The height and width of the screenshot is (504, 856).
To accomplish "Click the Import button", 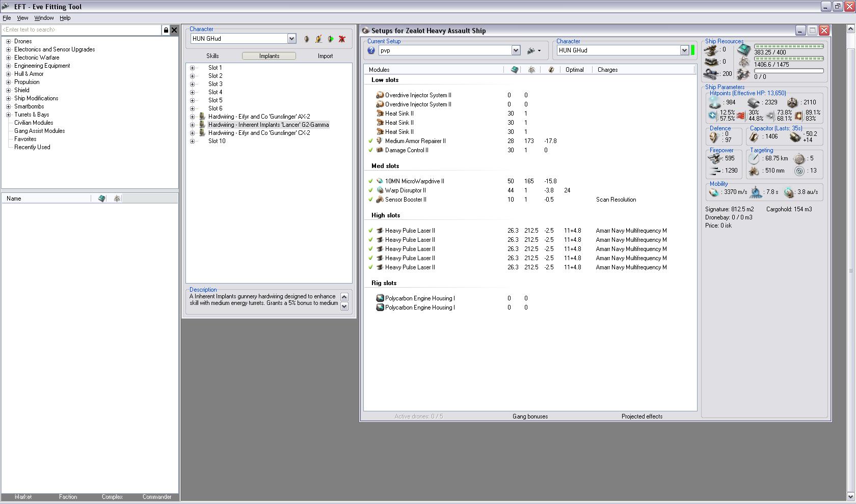I will click(325, 56).
